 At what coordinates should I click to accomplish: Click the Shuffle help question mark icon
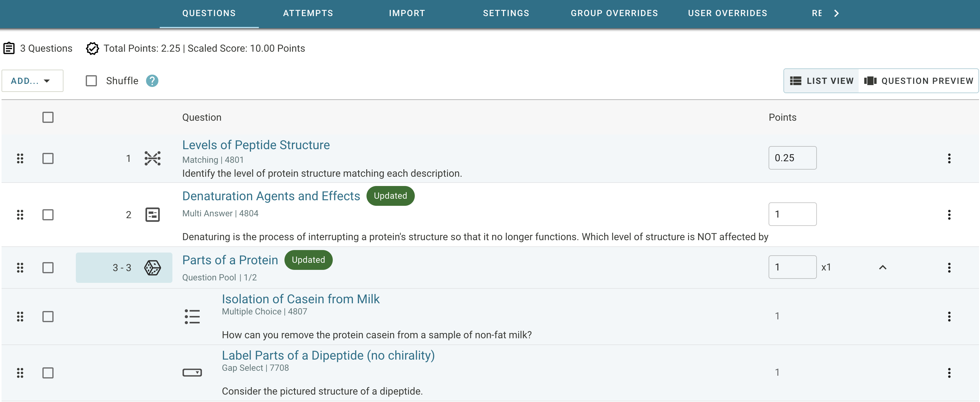(x=152, y=81)
